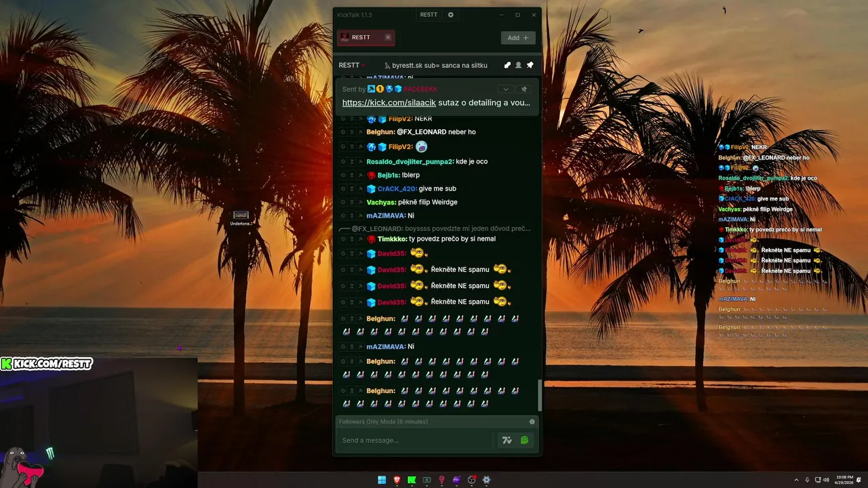Open Brave browser from taskbar
Image resolution: width=868 pixels, height=488 pixels.
point(397,480)
